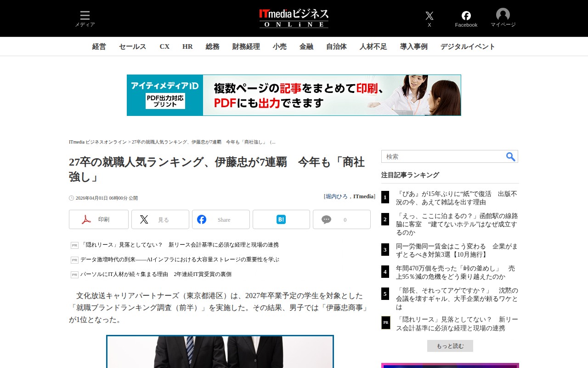The width and height of the screenshot is (588, 368).
Task: Click the search magnifier icon
Action: 511,156
